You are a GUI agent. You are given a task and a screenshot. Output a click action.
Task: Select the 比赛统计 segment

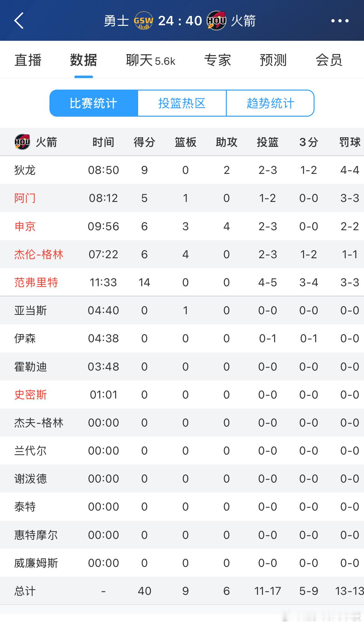94,103
